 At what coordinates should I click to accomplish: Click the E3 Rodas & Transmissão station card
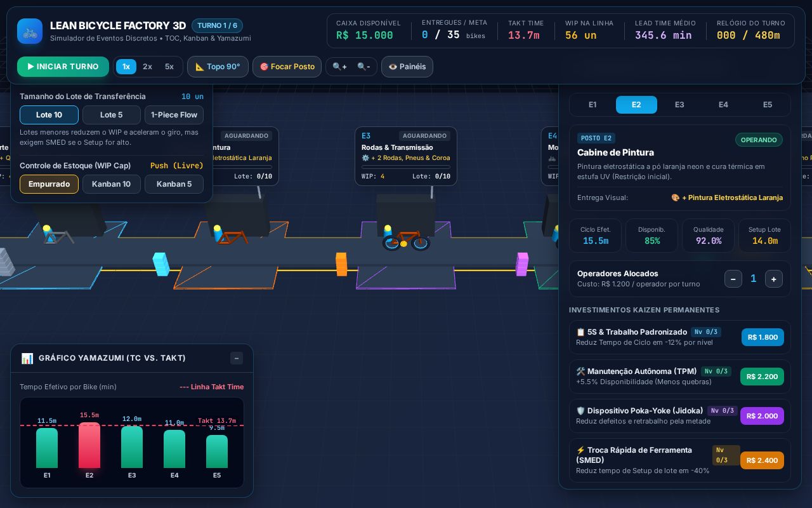[406, 156]
